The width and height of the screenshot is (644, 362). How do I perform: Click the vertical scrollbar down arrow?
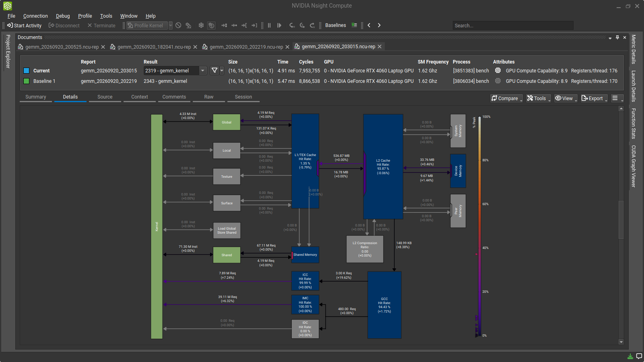coord(621,342)
